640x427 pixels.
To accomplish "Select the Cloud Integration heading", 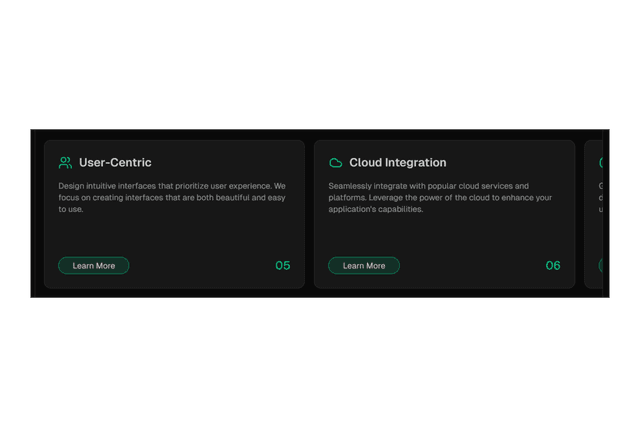I will (x=398, y=162).
